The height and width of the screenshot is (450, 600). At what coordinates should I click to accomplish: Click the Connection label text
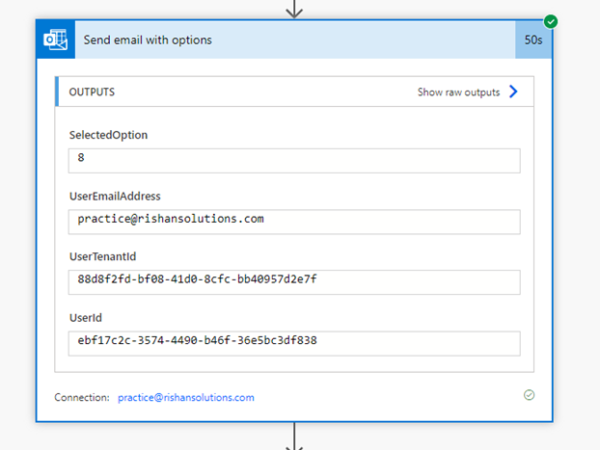(x=82, y=397)
